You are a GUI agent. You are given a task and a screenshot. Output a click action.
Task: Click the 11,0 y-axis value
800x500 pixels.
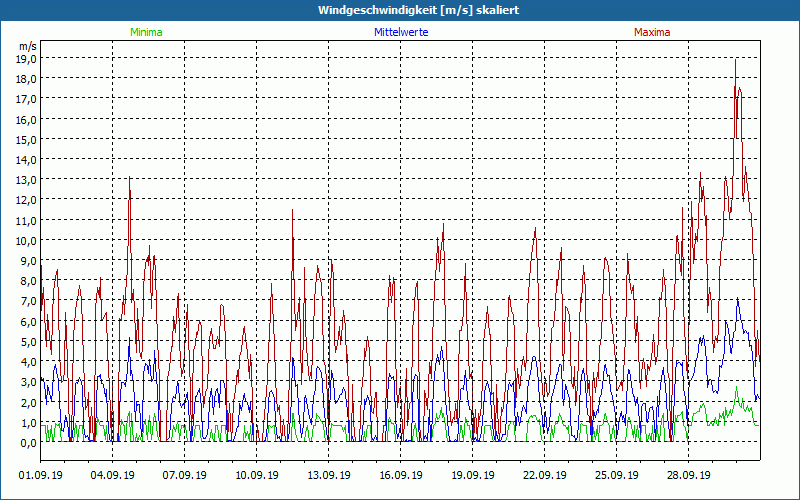click(x=28, y=220)
